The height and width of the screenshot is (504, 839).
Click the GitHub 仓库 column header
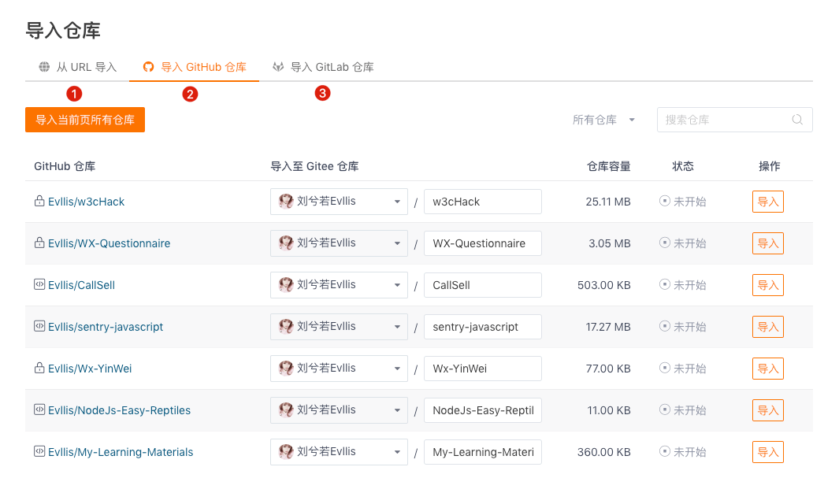(65, 166)
